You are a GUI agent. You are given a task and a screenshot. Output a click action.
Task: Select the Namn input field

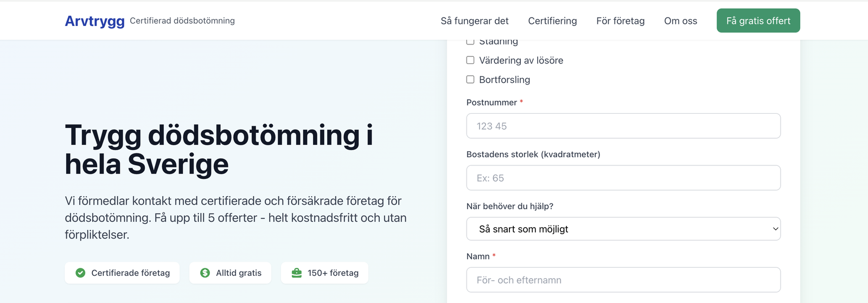(x=623, y=280)
